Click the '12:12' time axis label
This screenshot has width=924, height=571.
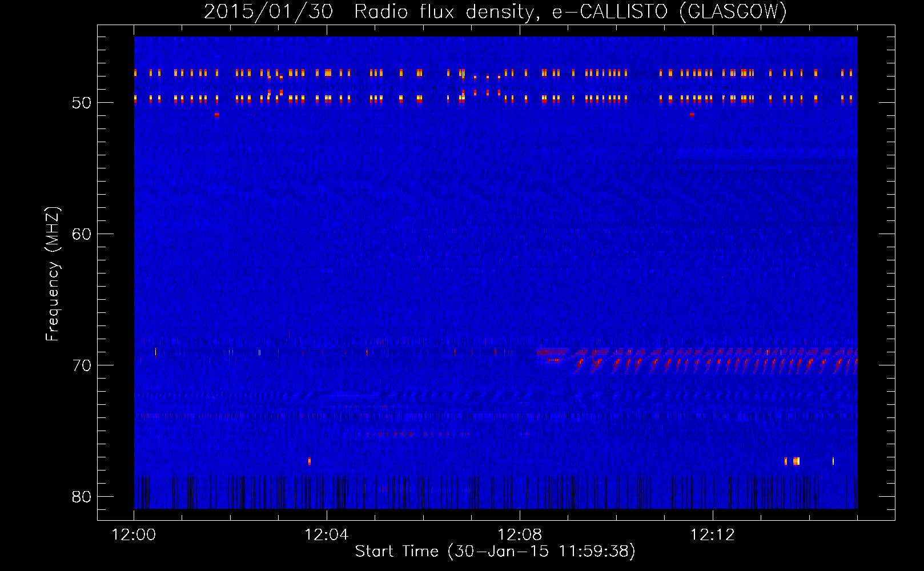712,535
